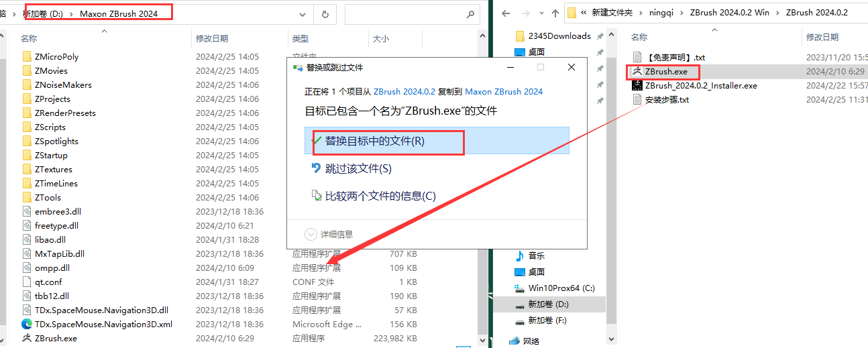
Task: Select the MxTapLib.dll file
Action: tap(60, 253)
